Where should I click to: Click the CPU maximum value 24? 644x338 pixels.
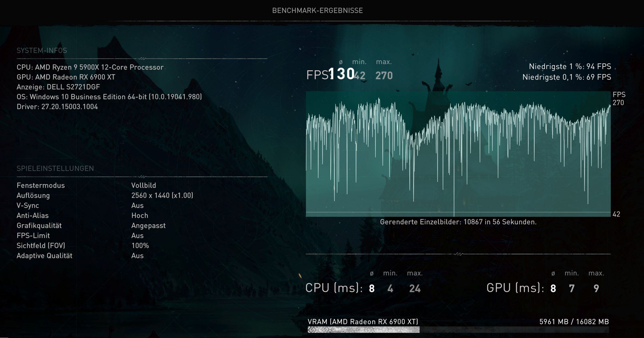(x=415, y=289)
